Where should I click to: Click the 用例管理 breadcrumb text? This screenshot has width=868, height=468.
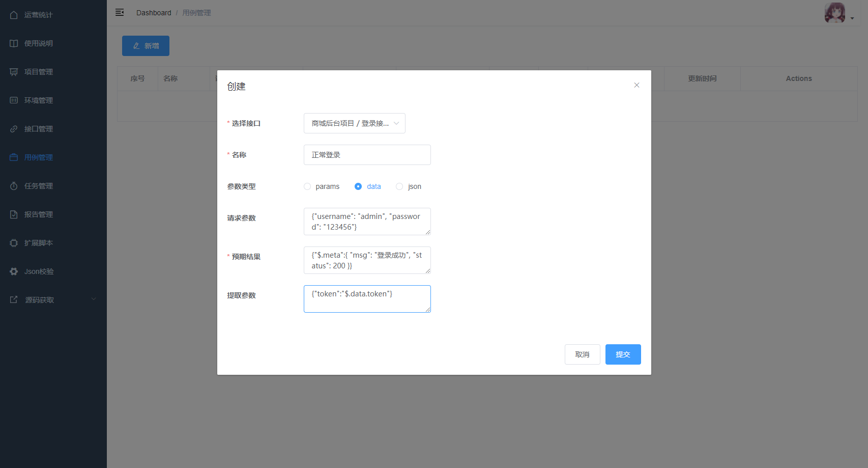click(x=196, y=13)
